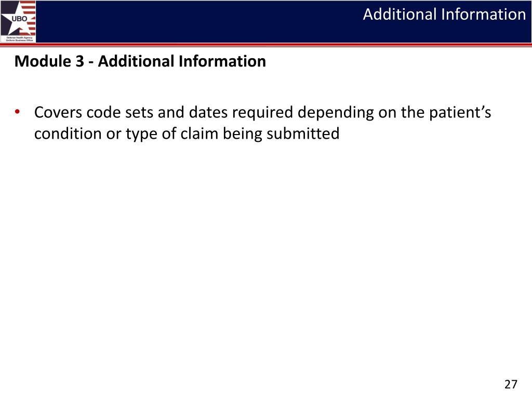Click the slide number 27
This screenshot has width=532, height=399.
(x=511, y=384)
